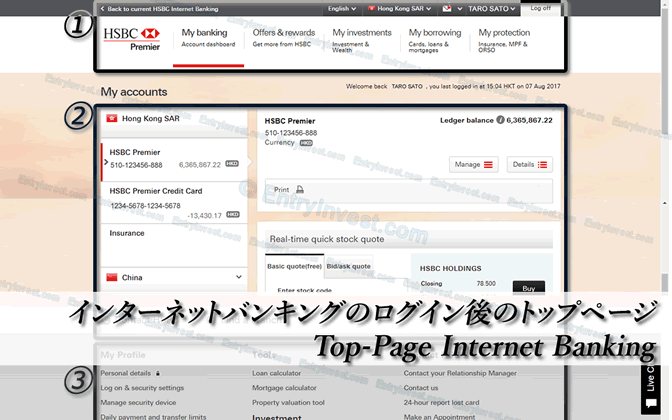Open the My investments menu
672x420 pixels.
click(x=362, y=38)
